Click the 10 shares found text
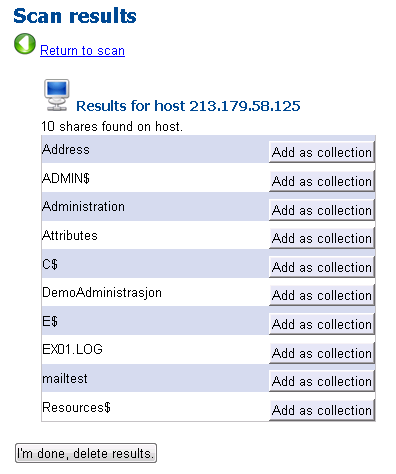The image size is (396, 474). pyautogui.click(x=112, y=127)
